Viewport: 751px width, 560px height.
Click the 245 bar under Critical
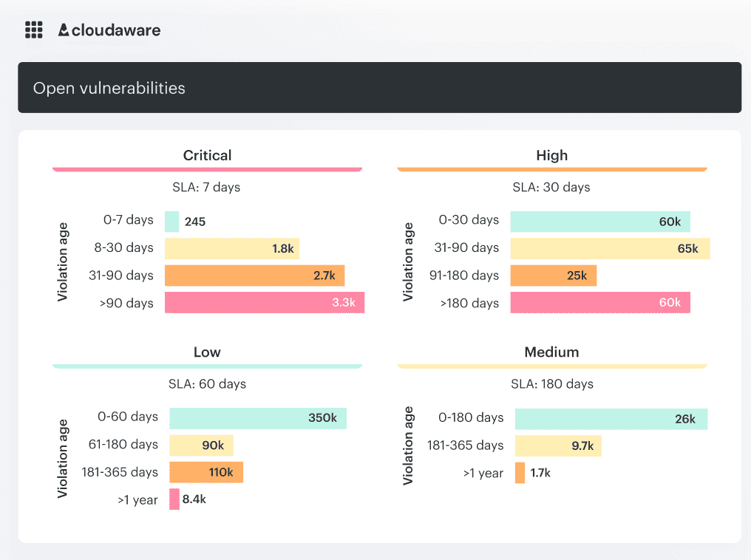pos(171,221)
